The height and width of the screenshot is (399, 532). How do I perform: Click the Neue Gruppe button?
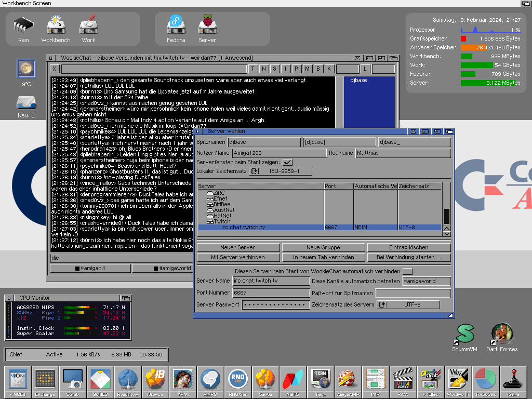(x=323, y=247)
